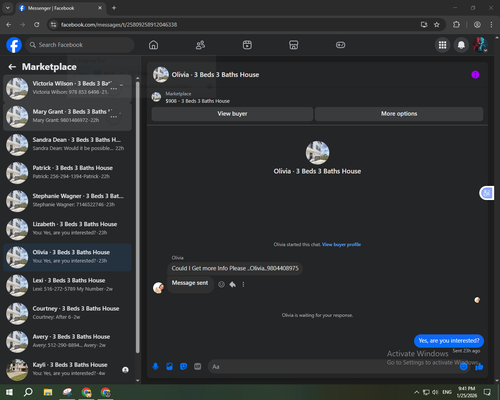The height and width of the screenshot is (400, 500).
Task: Open File Explorer from the taskbar
Action: pyautogui.click(x=48, y=392)
